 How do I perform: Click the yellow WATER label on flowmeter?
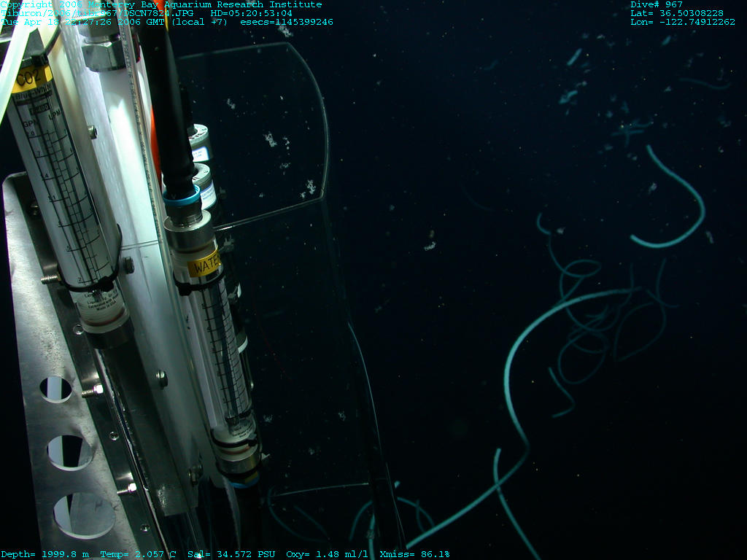(205, 265)
